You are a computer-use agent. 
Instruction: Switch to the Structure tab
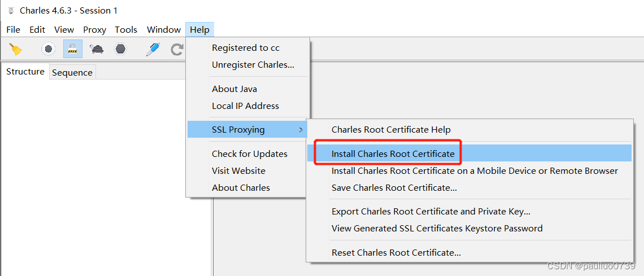click(25, 72)
